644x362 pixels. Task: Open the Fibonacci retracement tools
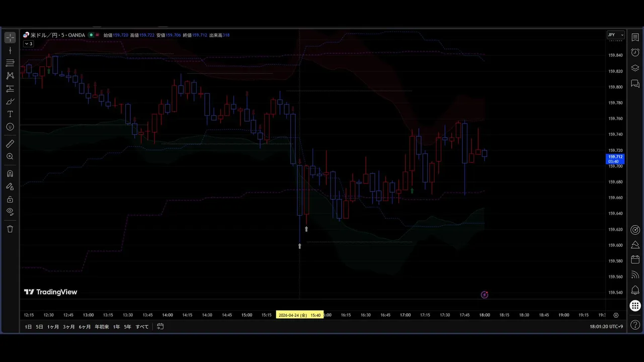pos(10,63)
